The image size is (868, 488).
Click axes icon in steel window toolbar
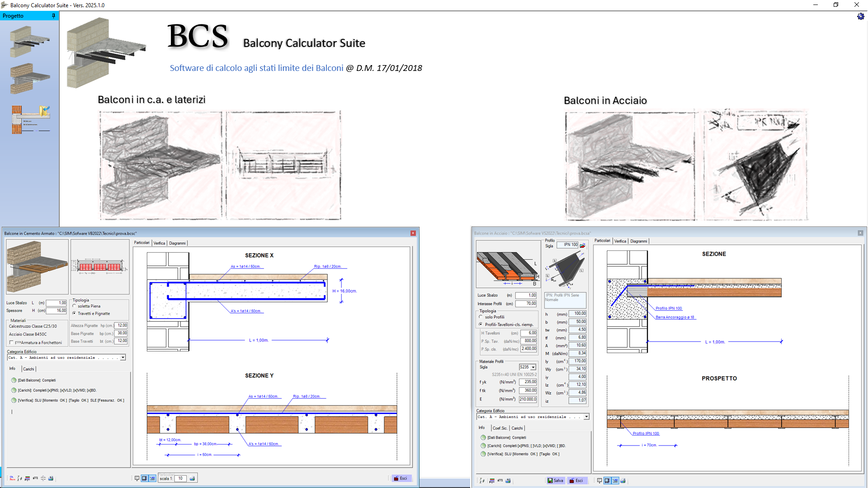point(482,481)
